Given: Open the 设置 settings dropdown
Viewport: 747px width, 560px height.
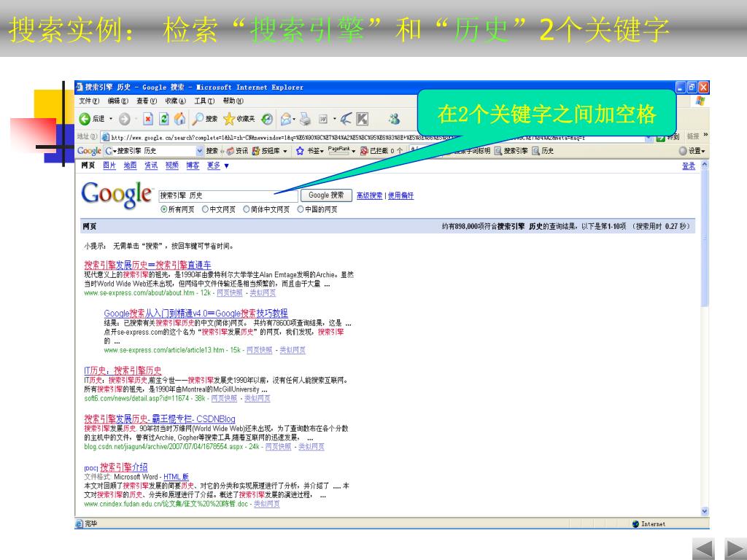Looking at the screenshot, I should click(x=703, y=152).
